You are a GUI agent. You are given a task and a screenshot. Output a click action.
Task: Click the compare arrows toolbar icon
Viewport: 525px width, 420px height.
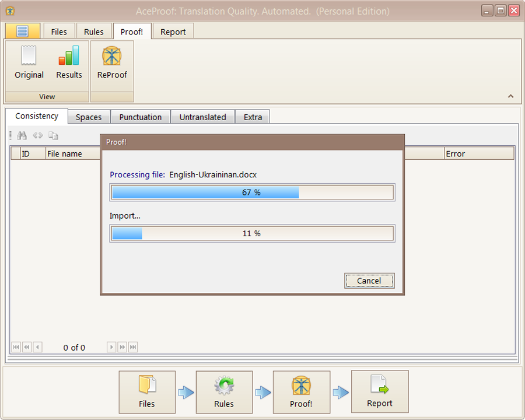pos(37,135)
